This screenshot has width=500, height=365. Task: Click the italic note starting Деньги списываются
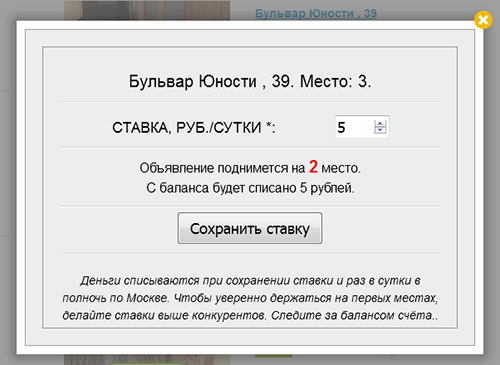point(250,298)
